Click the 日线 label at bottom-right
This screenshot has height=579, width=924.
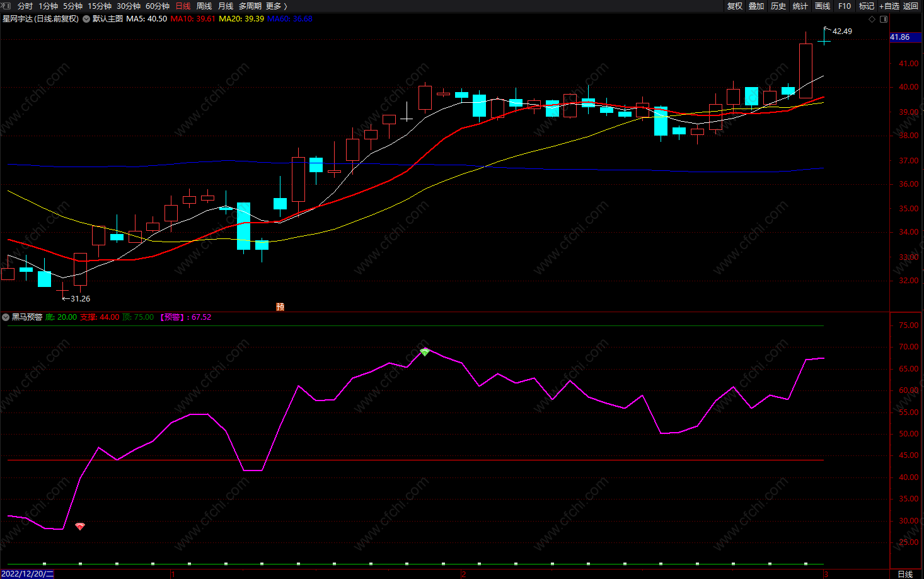pos(905,574)
